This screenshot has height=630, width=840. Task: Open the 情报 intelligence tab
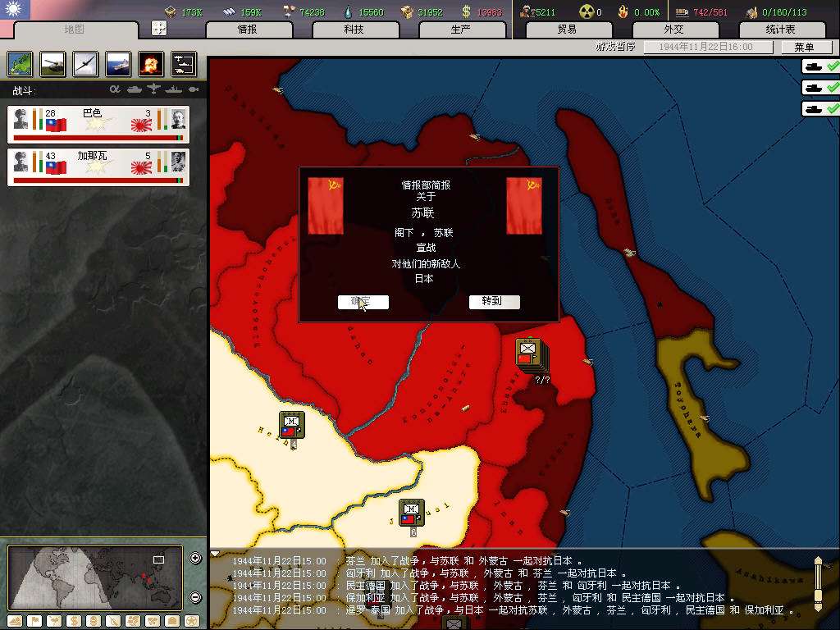(248, 30)
